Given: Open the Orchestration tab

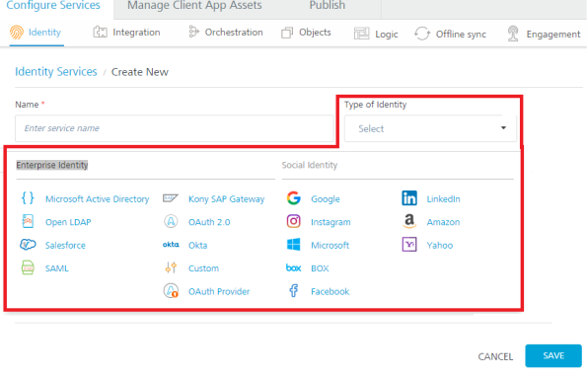Looking at the screenshot, I should 226,33.
